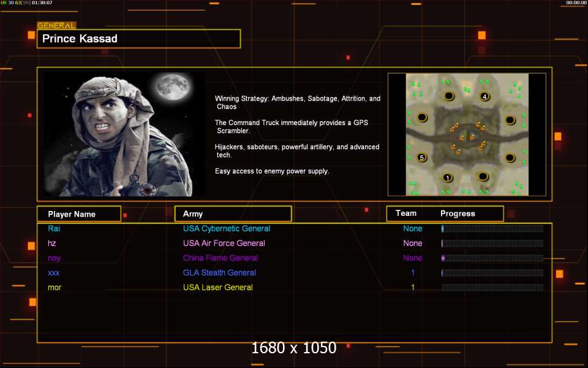Select the empty start spot right of position 1
Image resolution: width=588 pixels, height=368 pixels.
(x=483, y=176)
